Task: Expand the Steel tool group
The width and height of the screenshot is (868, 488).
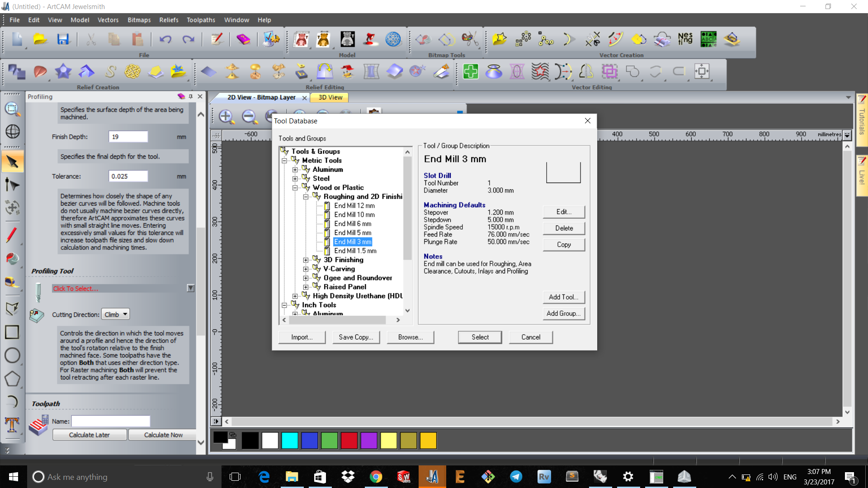Action: (x=295, y=178)
